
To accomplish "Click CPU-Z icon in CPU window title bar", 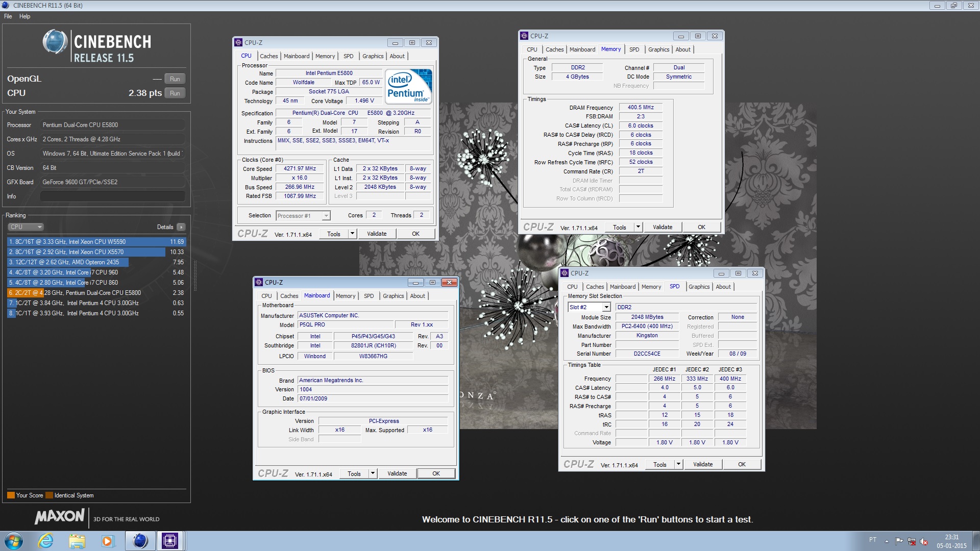I will (238, 42).
